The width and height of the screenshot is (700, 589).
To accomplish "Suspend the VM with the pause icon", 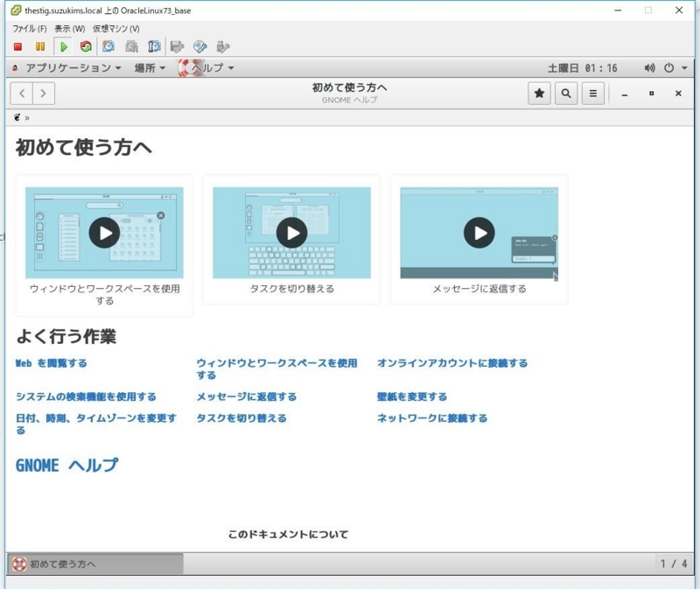I will 40,46.
